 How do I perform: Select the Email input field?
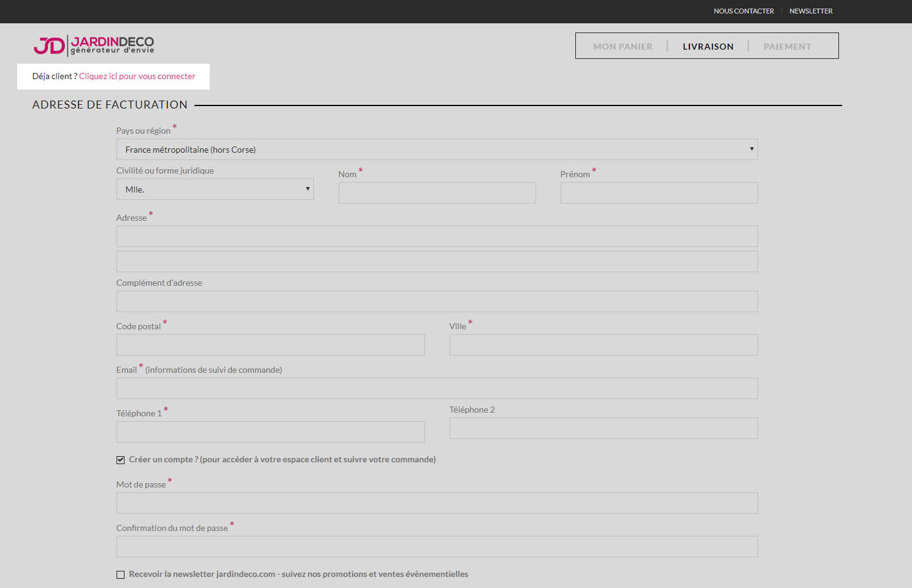click(437, 389)
